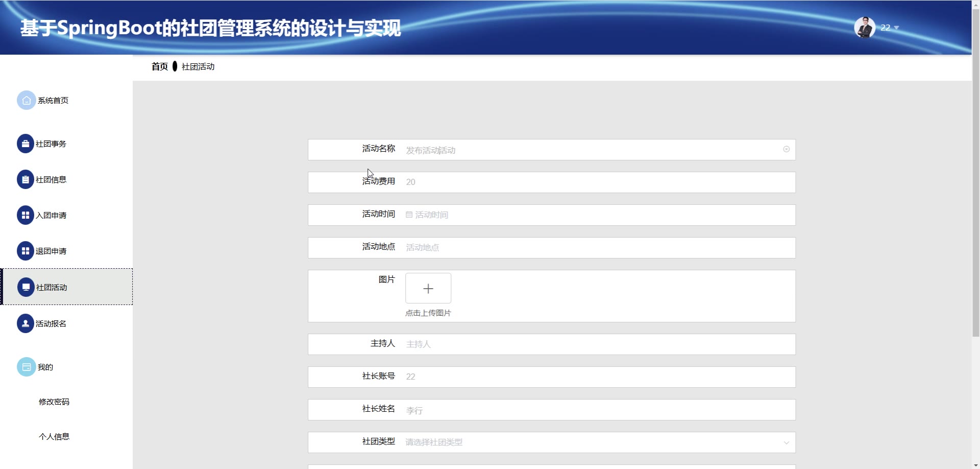
Task: Click the 首页 breadcrumb link
Action: [x=160, y=67]
